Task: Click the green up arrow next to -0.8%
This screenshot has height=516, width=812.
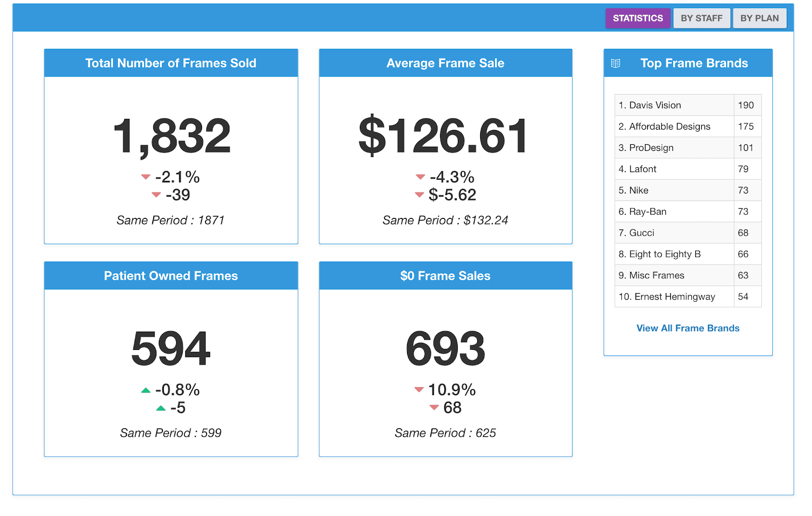Action: point(146,390)
